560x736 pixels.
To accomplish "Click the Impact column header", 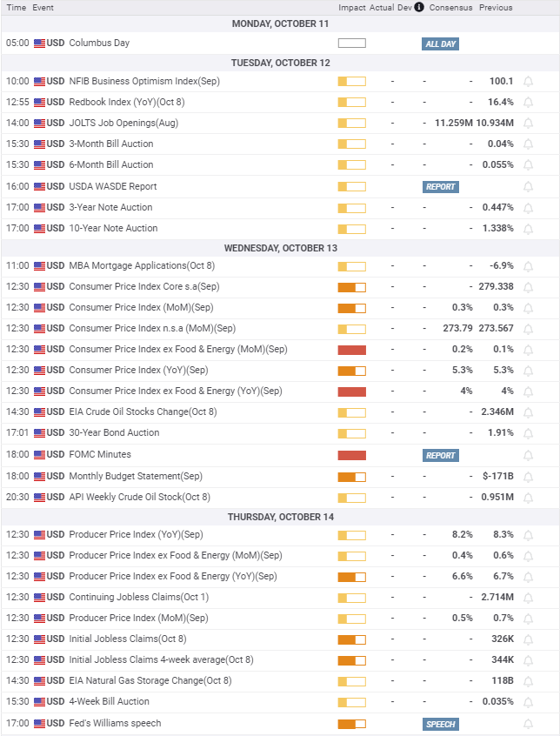I will (352, 8).
